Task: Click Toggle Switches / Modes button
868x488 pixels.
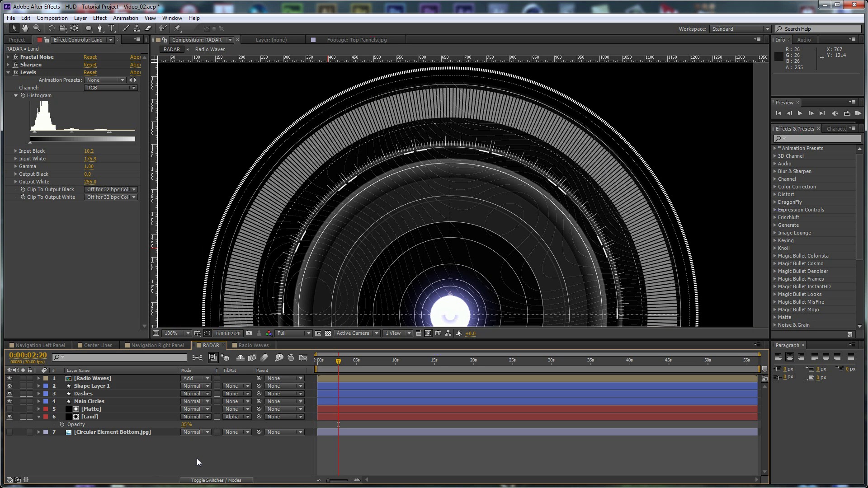Action: coord(216,480)
